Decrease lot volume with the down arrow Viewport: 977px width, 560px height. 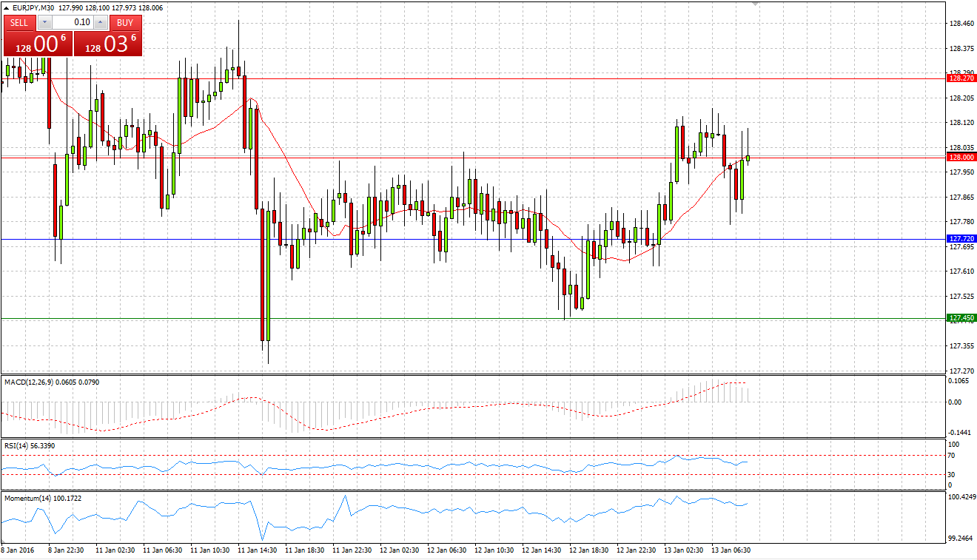44,22
